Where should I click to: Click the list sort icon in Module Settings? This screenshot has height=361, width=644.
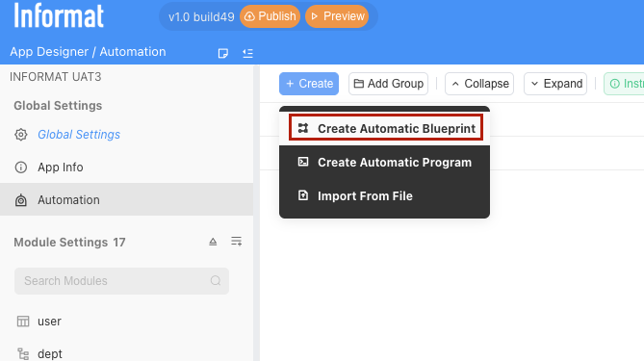tap(236, 241)
